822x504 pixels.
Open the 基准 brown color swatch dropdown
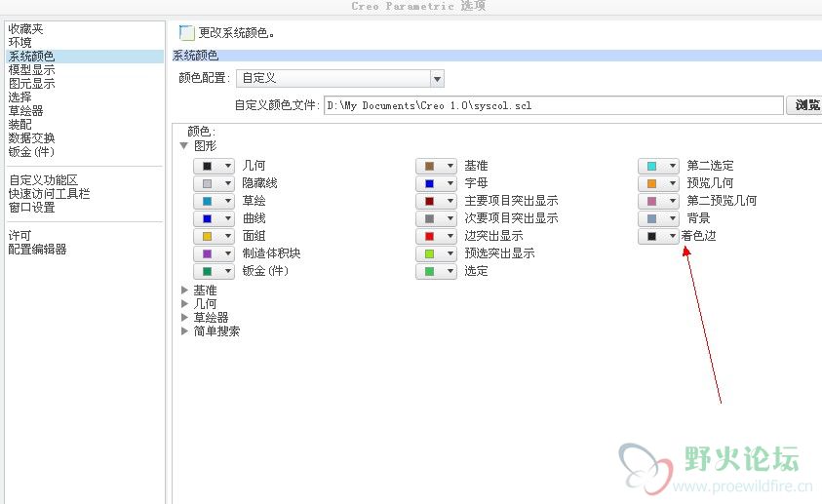pyautogui.click(x=436, y=166)
